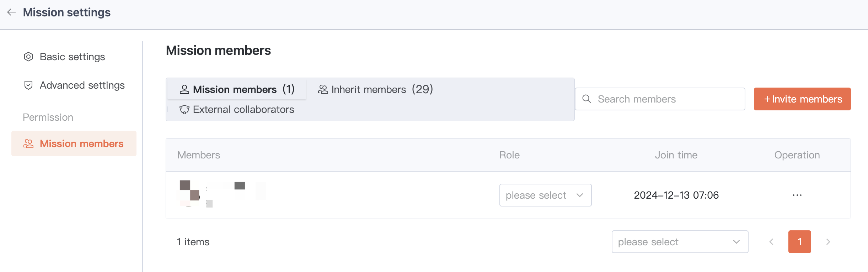Open Advanced settings in sidebar
This screenshot has height=272, width=868.
click(82, 85)
